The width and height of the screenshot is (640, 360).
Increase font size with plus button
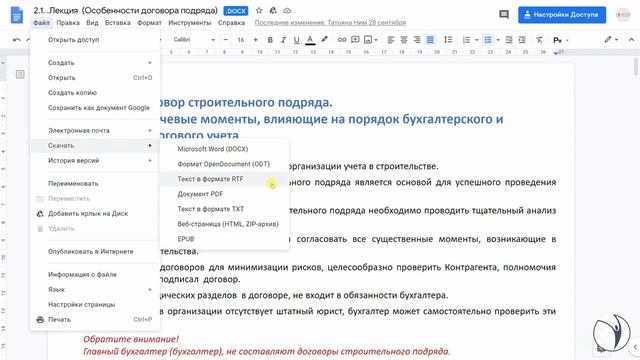coord(256,40)
